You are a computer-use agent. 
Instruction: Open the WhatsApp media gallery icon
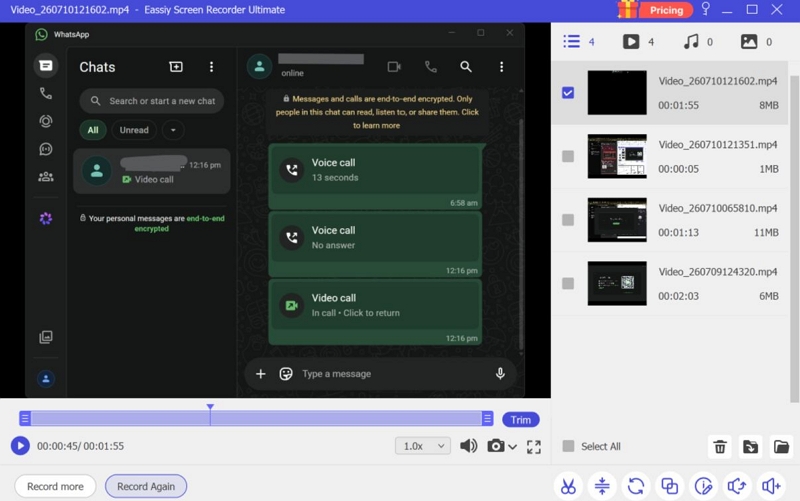(45, 337)
